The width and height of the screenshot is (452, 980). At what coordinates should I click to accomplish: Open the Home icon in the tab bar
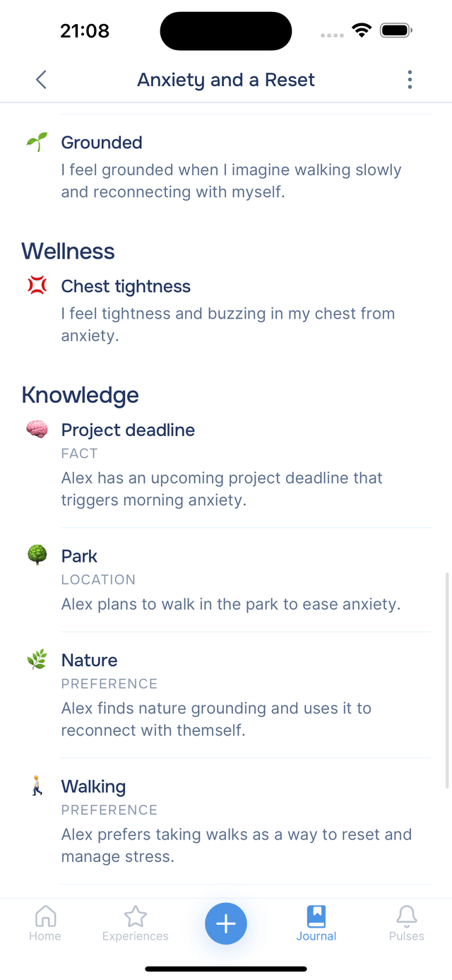(x=44, y=914)
